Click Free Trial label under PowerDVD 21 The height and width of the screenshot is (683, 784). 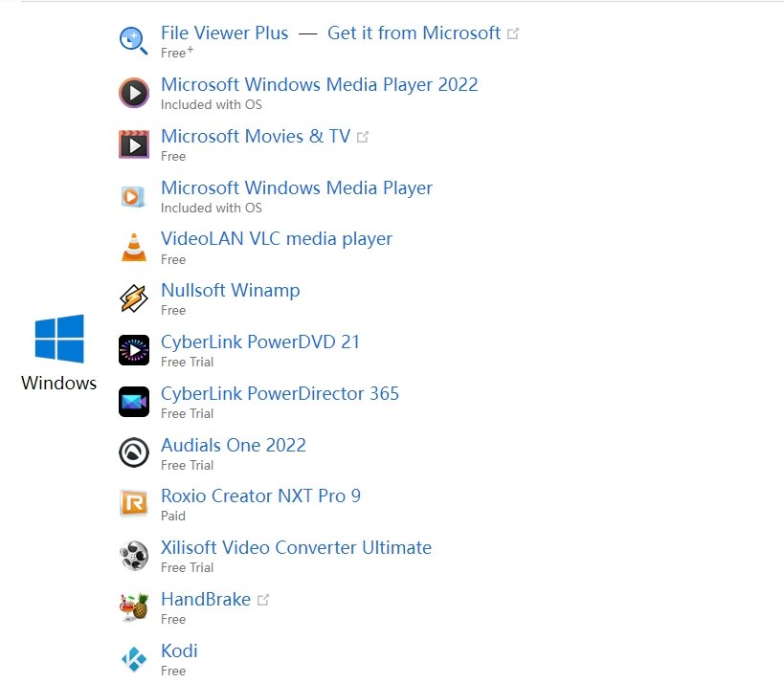[187, 363]
